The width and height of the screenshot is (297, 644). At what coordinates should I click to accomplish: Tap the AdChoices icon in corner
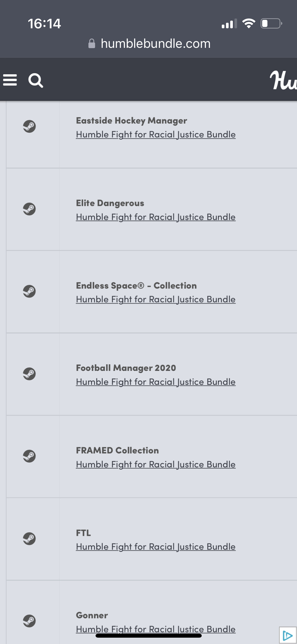coord(287,635)
